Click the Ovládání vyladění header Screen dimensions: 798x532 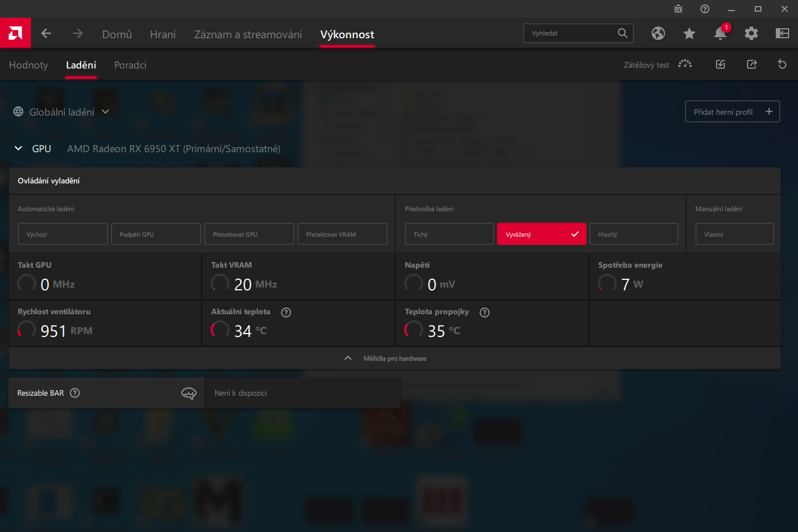(x=49, y=181)
